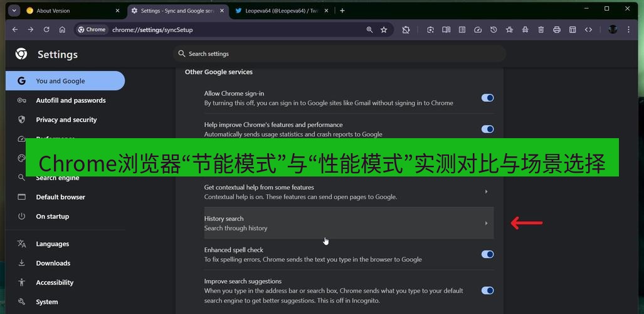The width and height of the screenshot is (644, 314).
Task: Open the extensions puzzle icon
Action: [406, 30]
